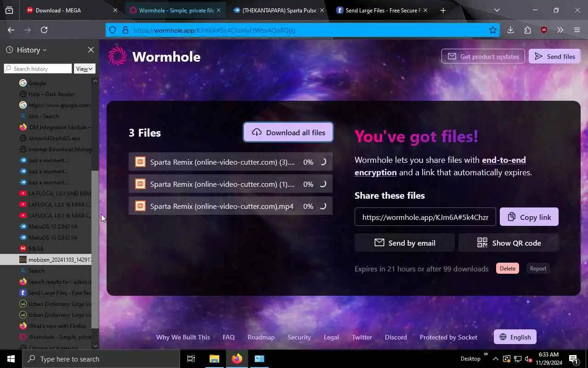The height and width of the screenshot is (368, 588).
Task: Bookmark this page with star icon
Action: [493, 30]
